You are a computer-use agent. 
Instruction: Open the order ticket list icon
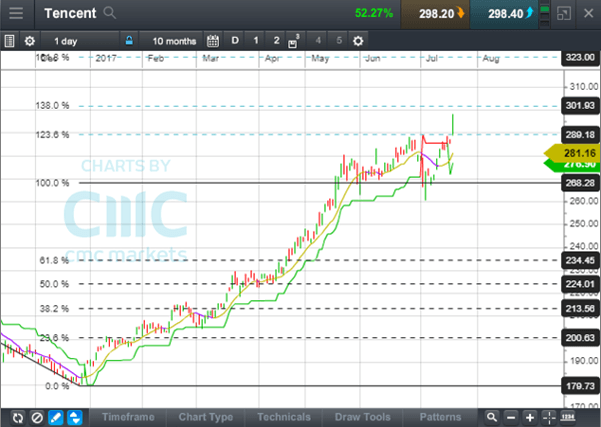[10, 41]
